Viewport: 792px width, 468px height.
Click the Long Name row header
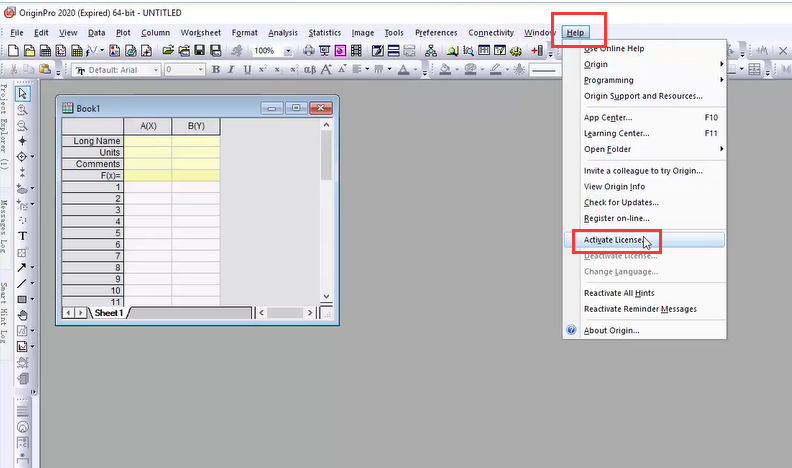pos(93,141)
